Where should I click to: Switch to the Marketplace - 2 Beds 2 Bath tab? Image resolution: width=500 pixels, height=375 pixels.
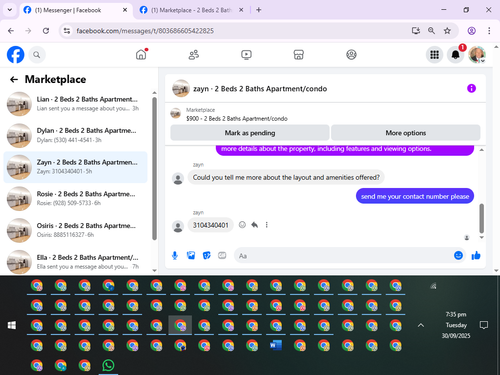click(191, 10)
